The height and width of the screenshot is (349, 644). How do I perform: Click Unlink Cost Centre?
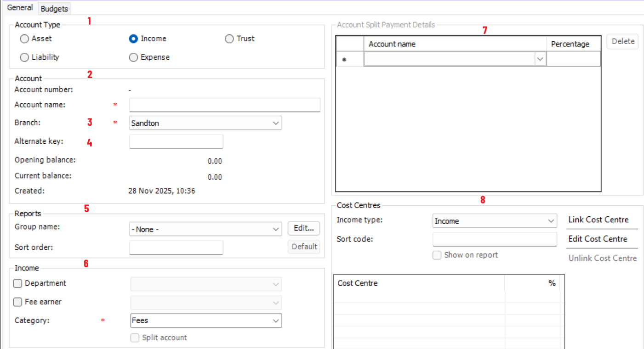coord(603,259)
